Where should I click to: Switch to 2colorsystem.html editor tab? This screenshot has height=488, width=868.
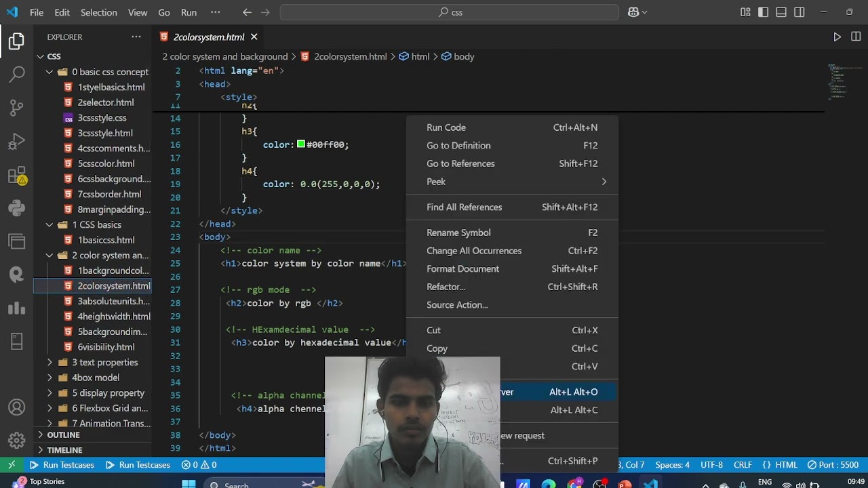tap(208, 37)
